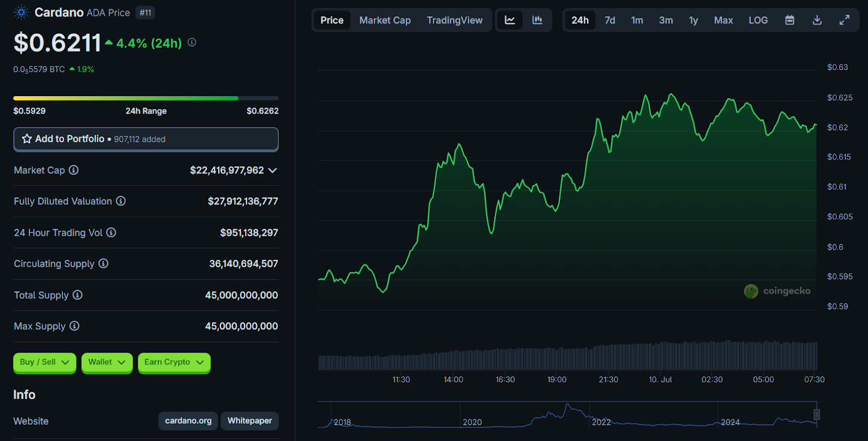
Task: Select the 3m time range
Action: coord(666,20)
